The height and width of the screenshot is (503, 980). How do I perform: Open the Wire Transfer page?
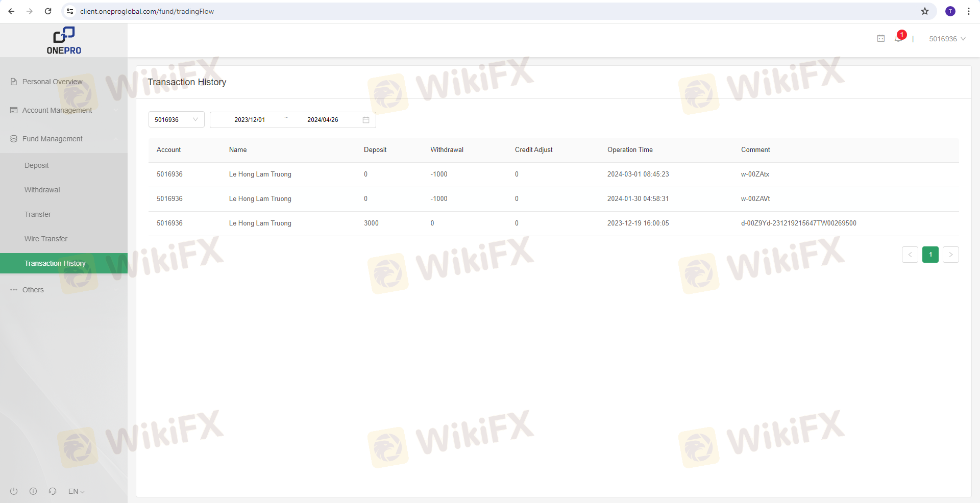tap(64, 239)
